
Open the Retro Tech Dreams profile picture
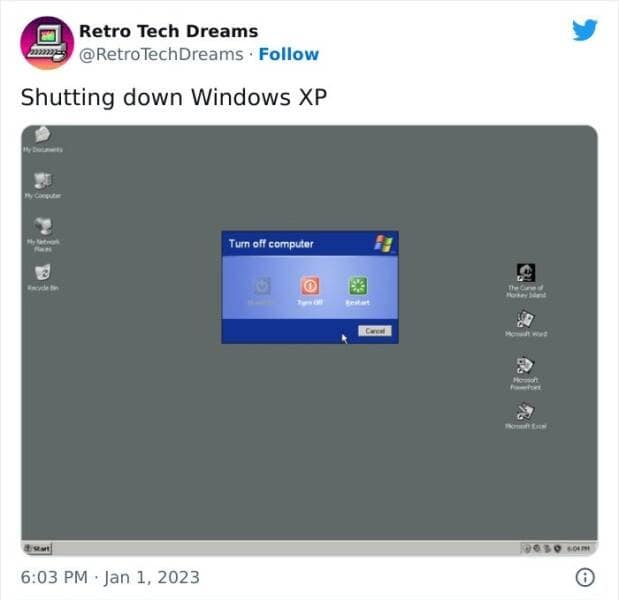click(x=47, y=43)
